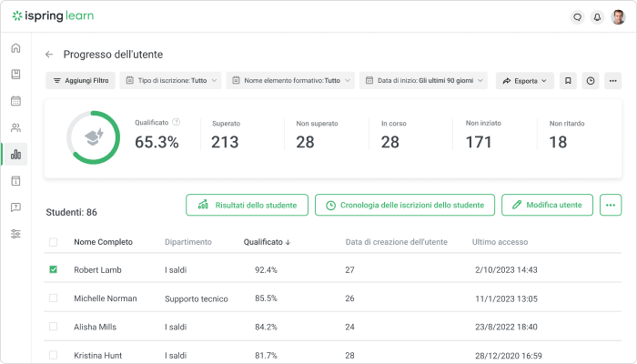Click Risultati dello studente button
Image resolution: width=637 pixels, height=364 pixels.
pyautogui.click(x=247, y=205)
